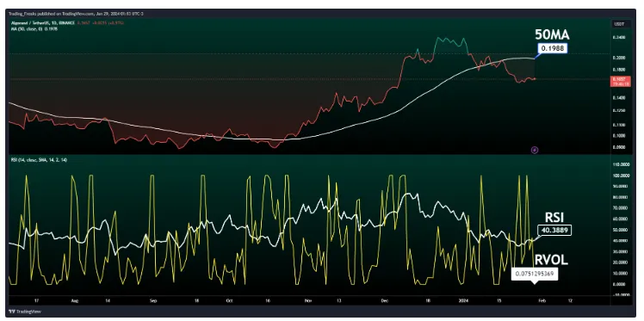
Task: Click the 2024 label on time axis
Action: click(x=464, y=300)
